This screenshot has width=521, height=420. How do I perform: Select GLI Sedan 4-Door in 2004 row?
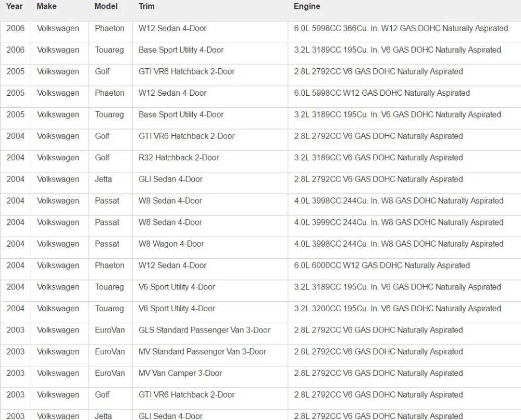[x=170, y=179]
